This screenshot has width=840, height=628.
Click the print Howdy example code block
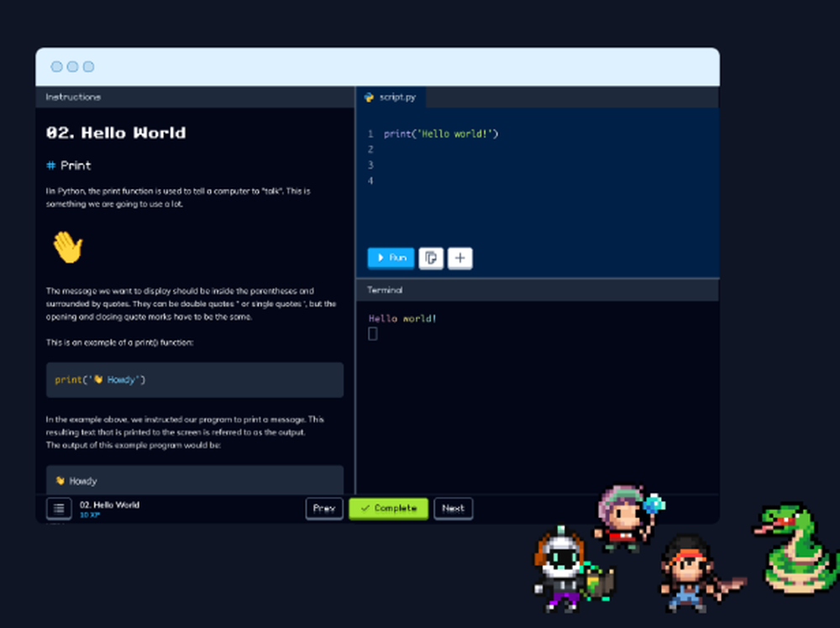coord(195,380)
